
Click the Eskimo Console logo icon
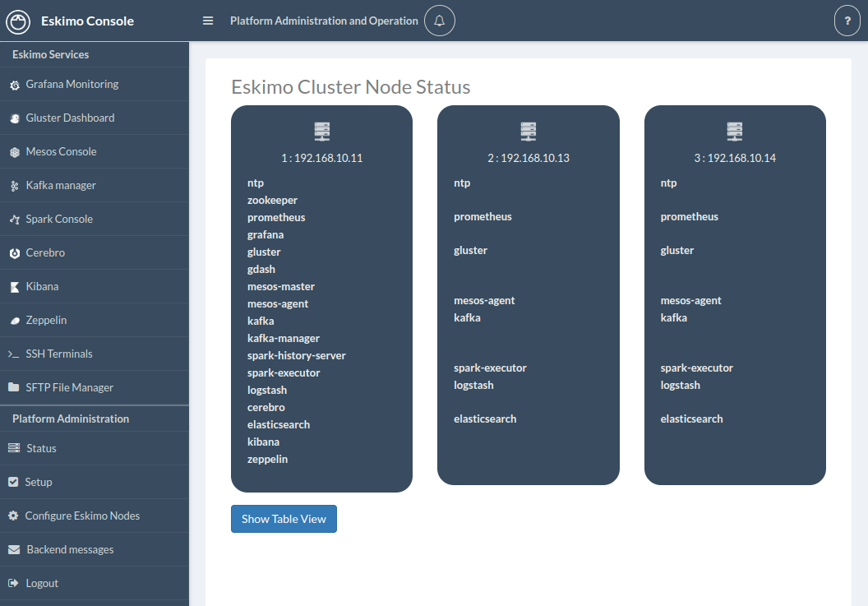coord(18,21)
